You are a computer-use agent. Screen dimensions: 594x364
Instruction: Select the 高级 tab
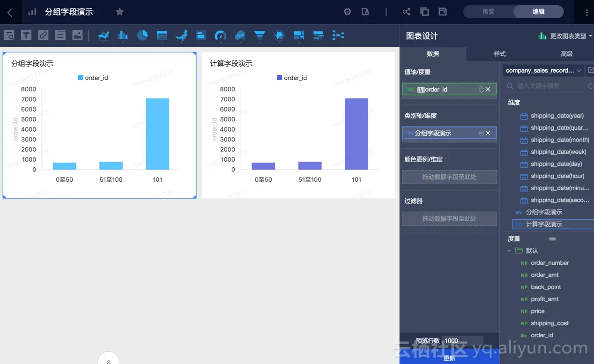point(567,54)
